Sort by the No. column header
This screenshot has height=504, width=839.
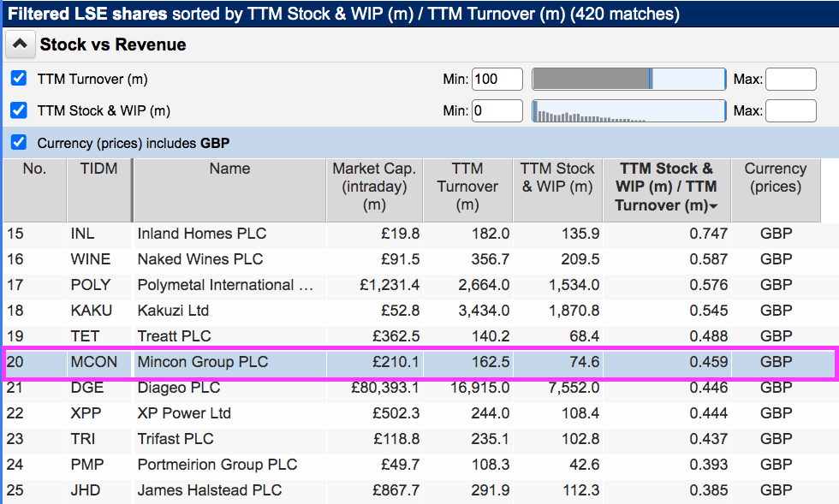(35, 190)
